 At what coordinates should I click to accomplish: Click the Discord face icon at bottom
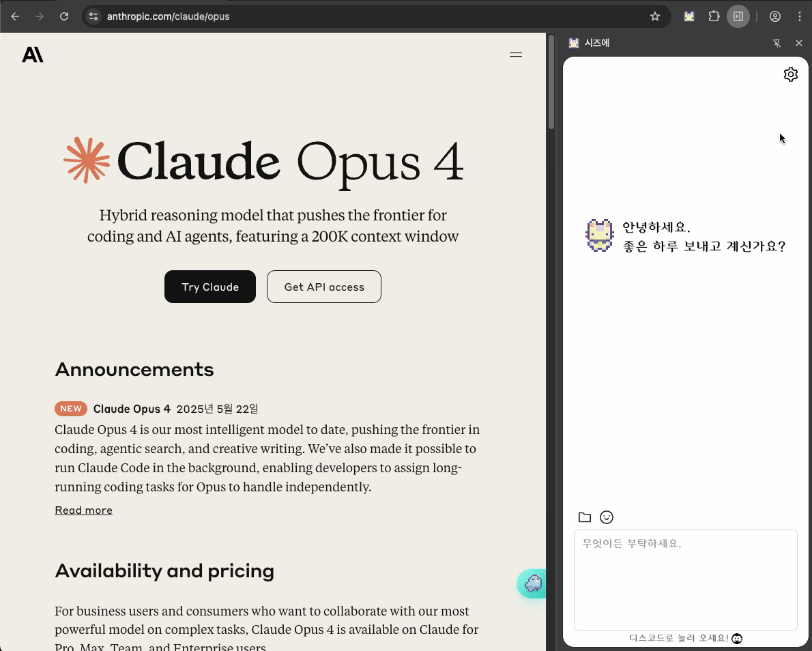pyautogui.click(x=737, y=639)
